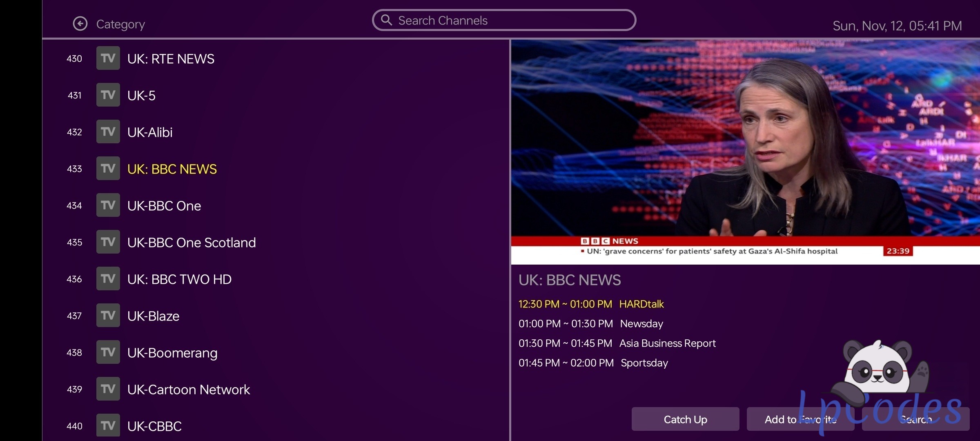980x441 pixels.
Task: Click the TV icon next to UK-5
Action: pyautogui.click(x=108, y=95)
